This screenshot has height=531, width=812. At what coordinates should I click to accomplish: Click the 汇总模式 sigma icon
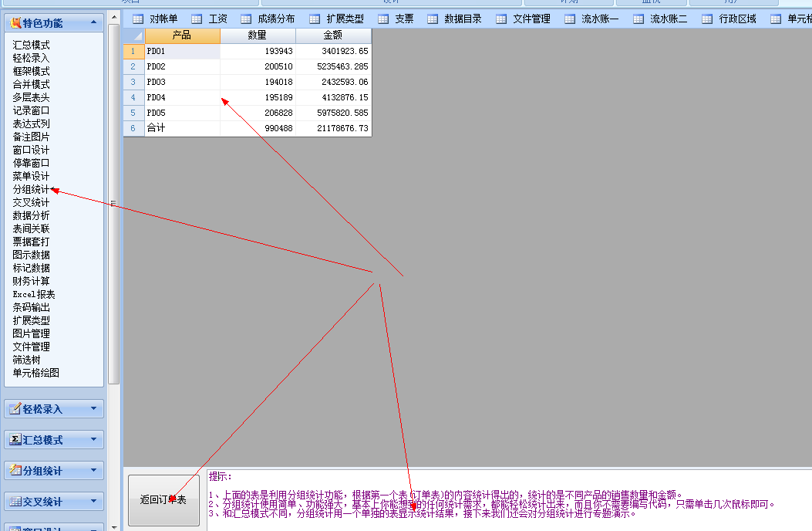(x=15, y=440)
